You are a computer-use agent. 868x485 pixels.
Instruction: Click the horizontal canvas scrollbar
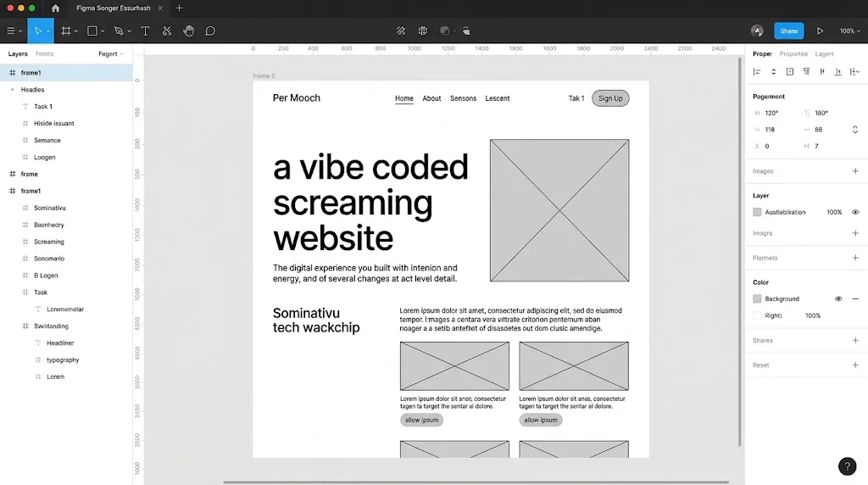point(476,482)
